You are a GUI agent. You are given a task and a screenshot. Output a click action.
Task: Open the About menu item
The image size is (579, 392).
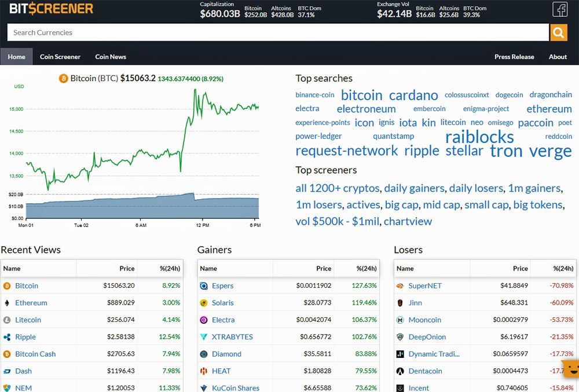[x=558, y=57]
